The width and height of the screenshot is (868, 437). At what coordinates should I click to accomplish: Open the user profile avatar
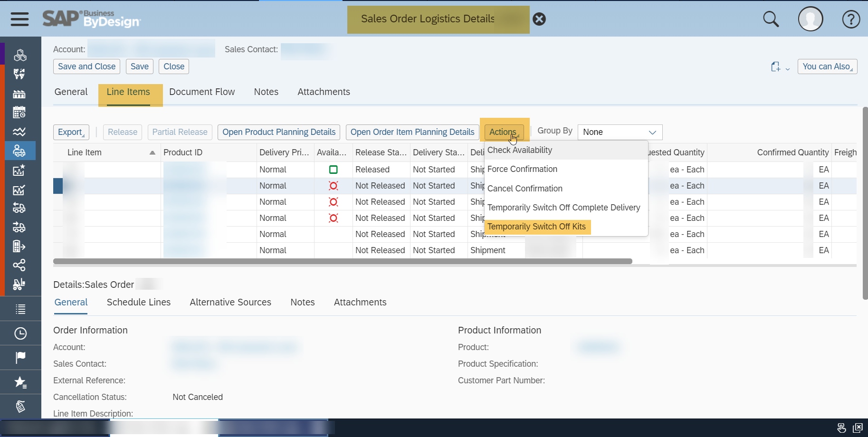pyautogui.click(x=811, y=19)
